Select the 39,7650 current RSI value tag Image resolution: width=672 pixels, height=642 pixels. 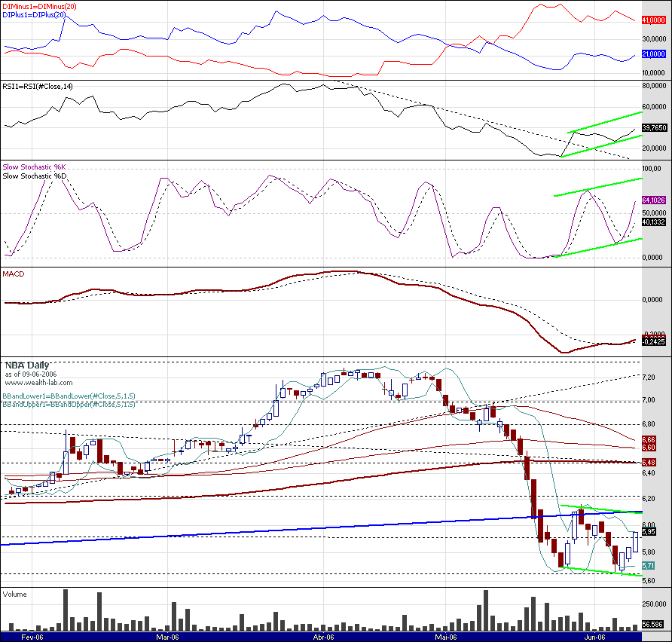coord(654,127)
